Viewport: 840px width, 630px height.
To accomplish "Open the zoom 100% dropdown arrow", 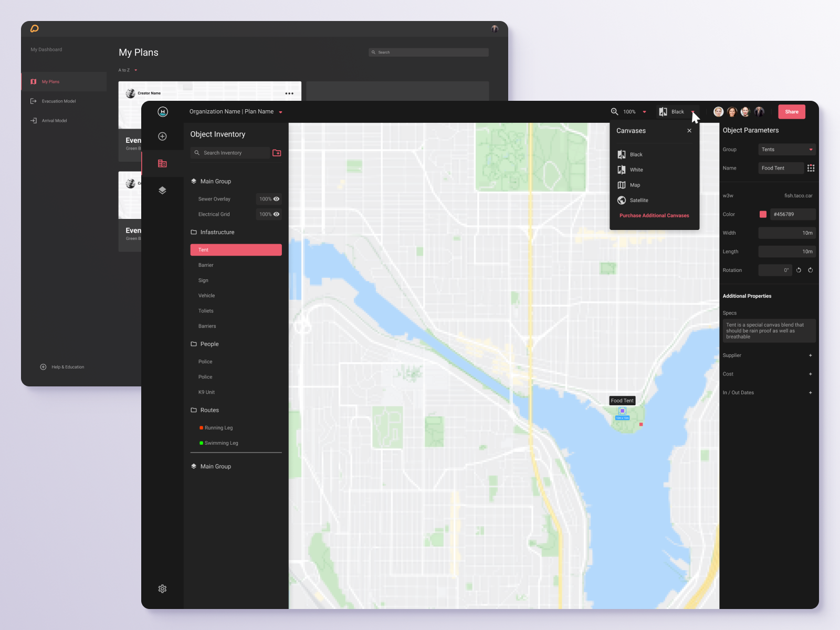I will coord(644,112).
